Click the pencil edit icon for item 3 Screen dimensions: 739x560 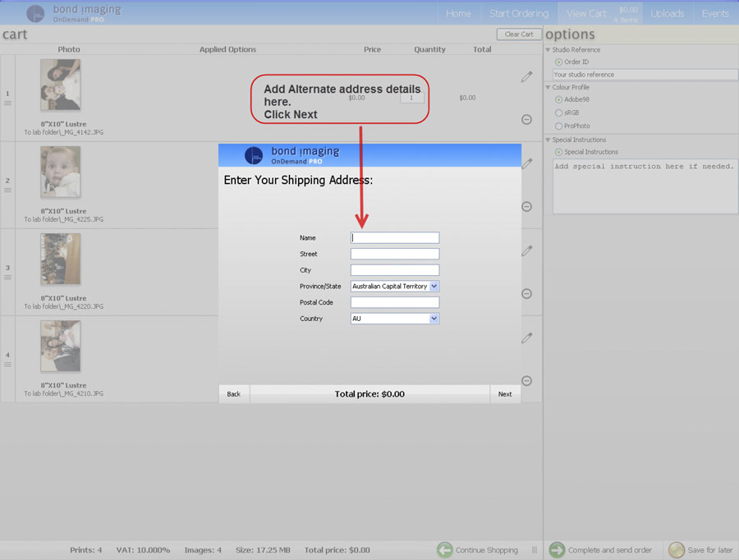pos(526,250)
